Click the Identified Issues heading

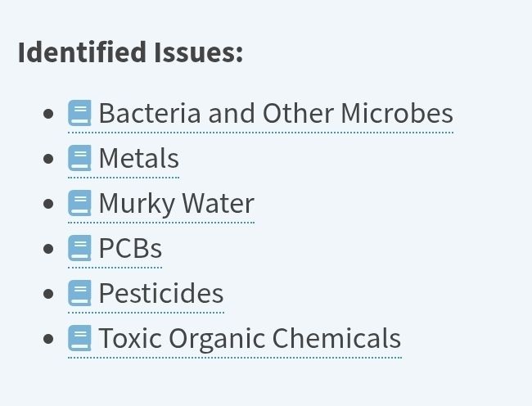pyautogui.click(x=131, y=52)
